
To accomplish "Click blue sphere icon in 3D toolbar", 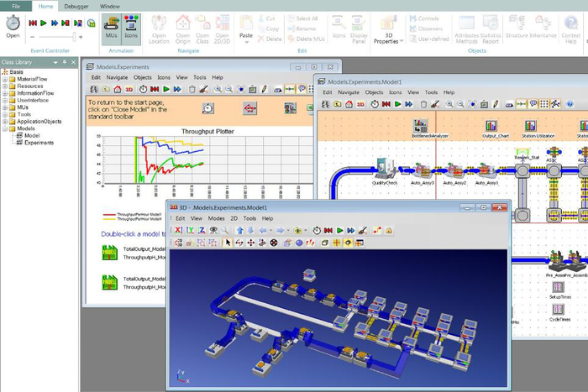I will click(x=299, y=243).
